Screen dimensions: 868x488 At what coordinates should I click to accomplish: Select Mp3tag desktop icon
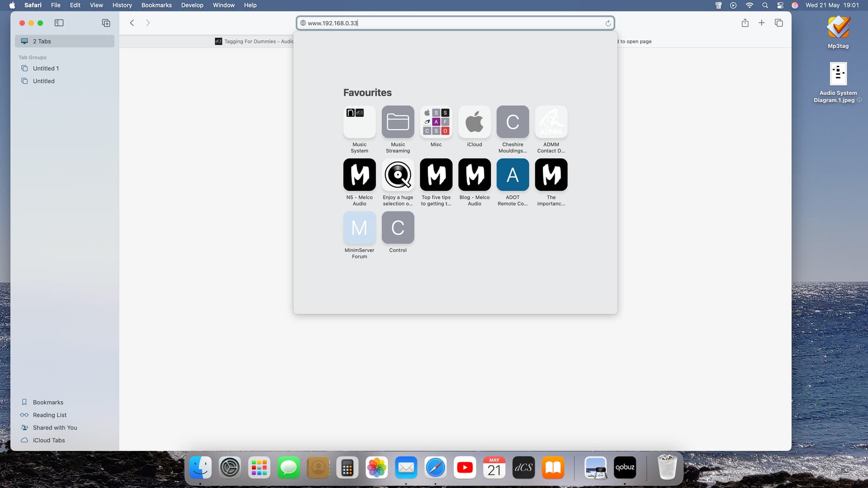pos(838,32)
